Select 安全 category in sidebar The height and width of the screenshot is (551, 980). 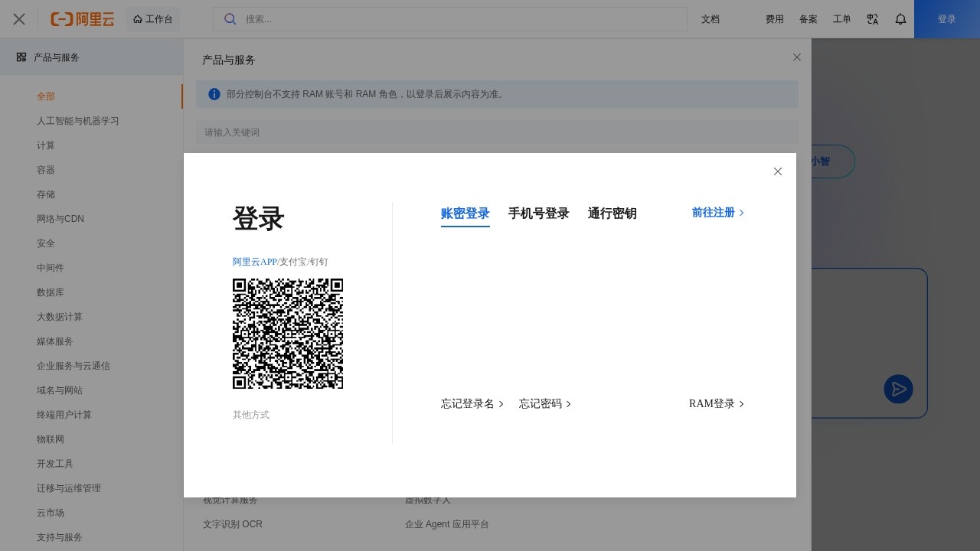pyautogui.click(x=46, y=243)
